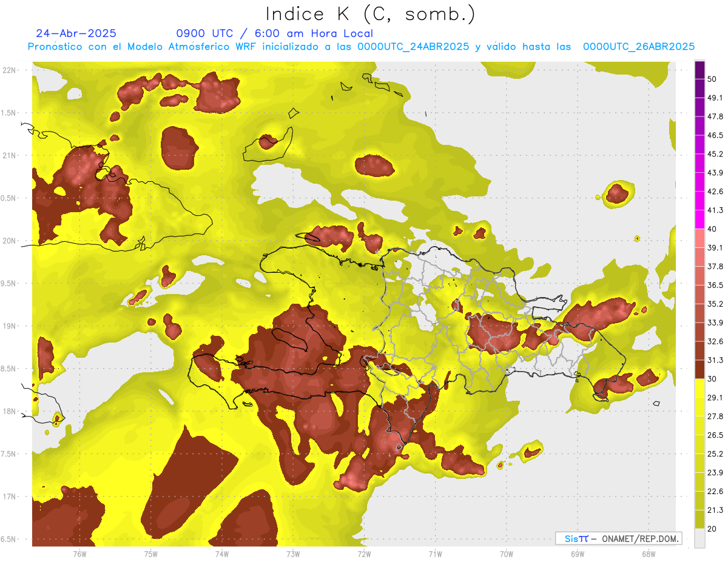The height and width of the screenshot is (562, 728).
Task: Click the "70W" longitude label
Action: tap(506, 554)
